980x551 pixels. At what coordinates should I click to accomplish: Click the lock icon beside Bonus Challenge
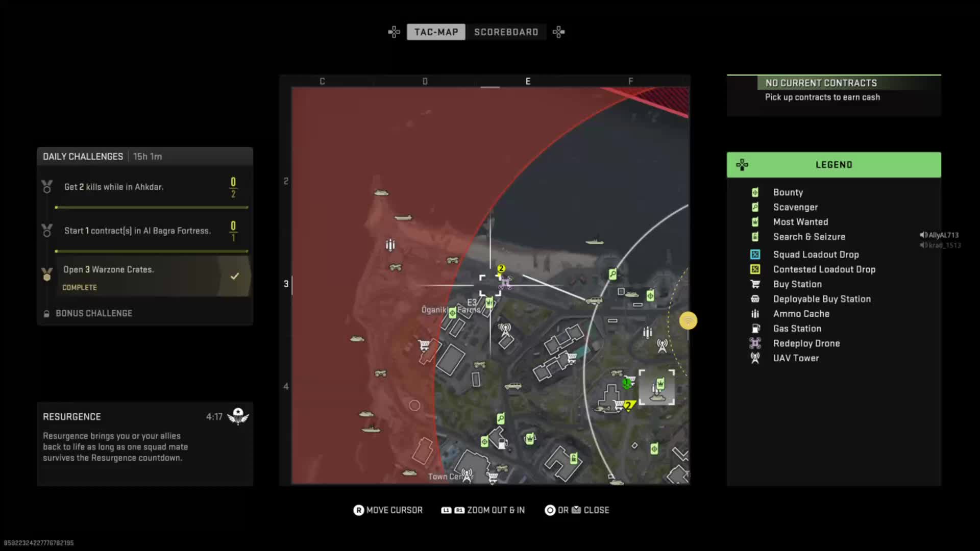coord(46,314)
